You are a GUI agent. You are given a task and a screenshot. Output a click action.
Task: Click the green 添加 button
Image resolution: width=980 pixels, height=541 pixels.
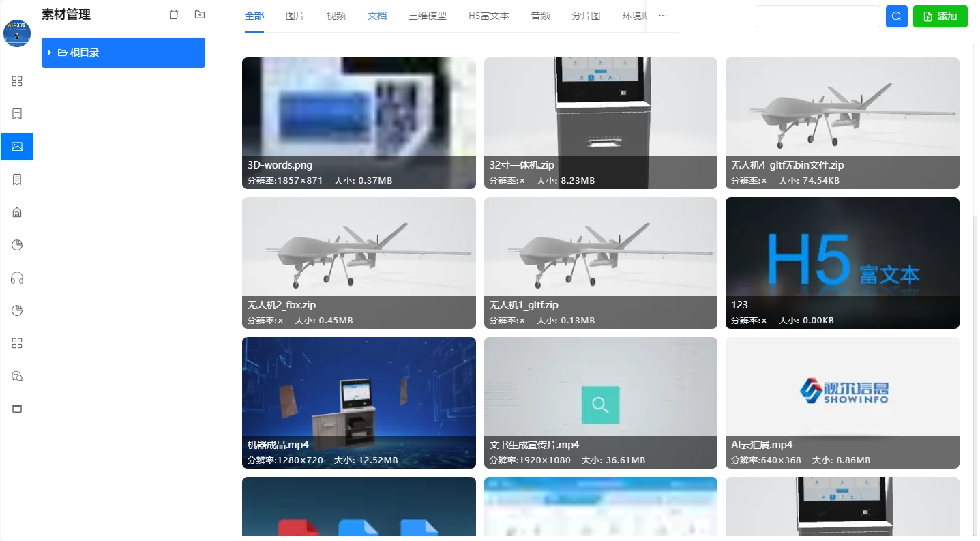(x=940, y=16)
